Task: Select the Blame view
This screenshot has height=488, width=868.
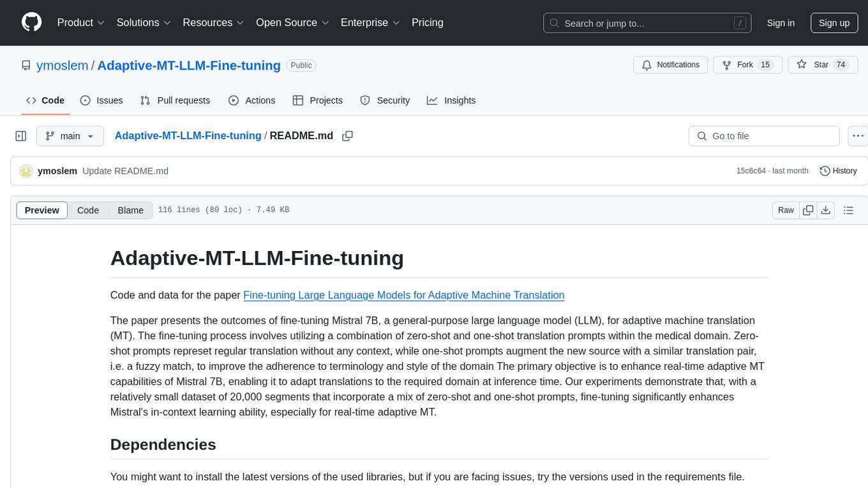Action: point(131,210)
